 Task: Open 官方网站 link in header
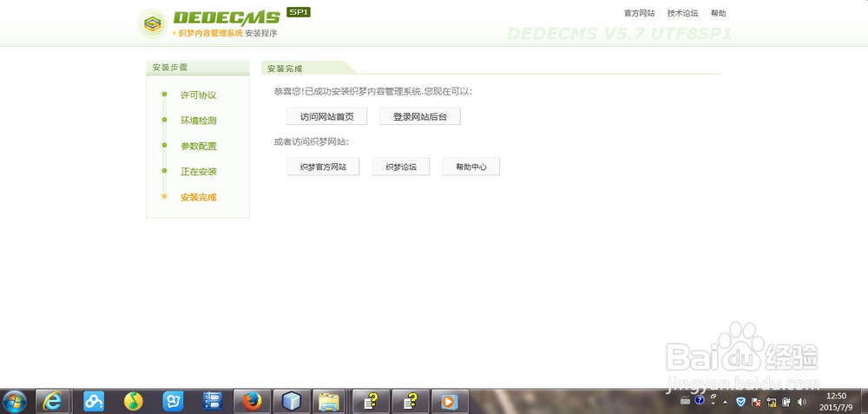pyautogui.click(x=640, y=13)
